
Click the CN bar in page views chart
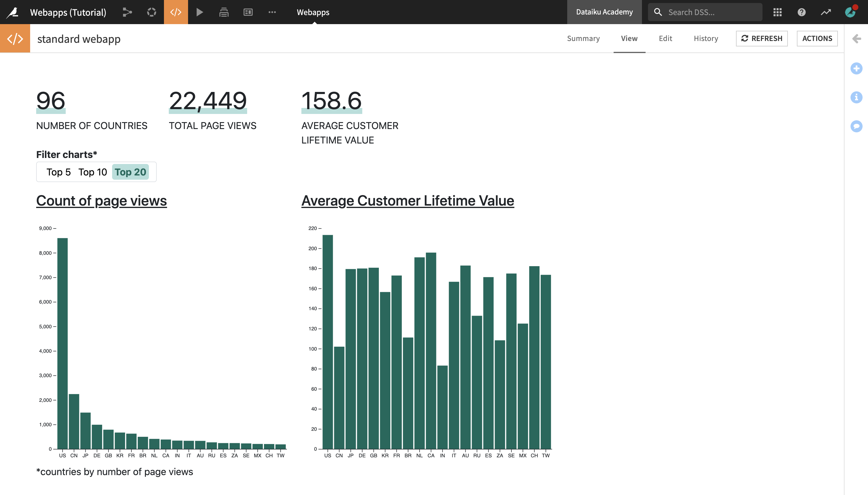[x=74, y=421]
